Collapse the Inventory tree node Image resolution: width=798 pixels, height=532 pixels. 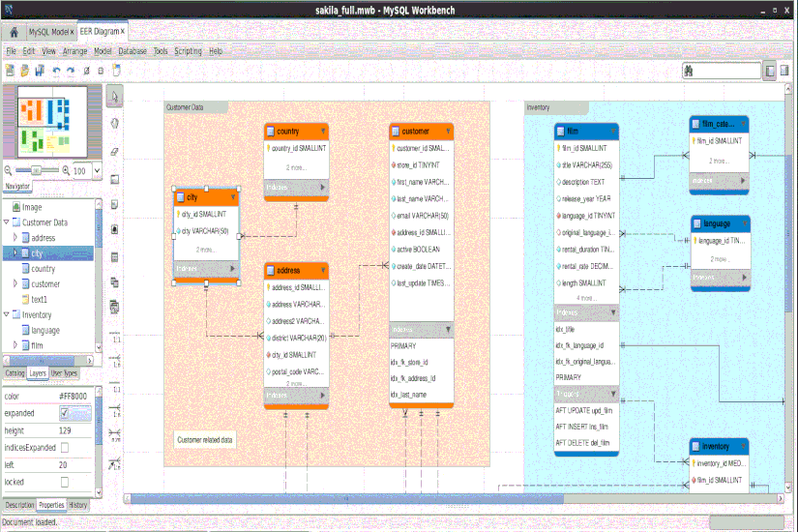(7, 314)
